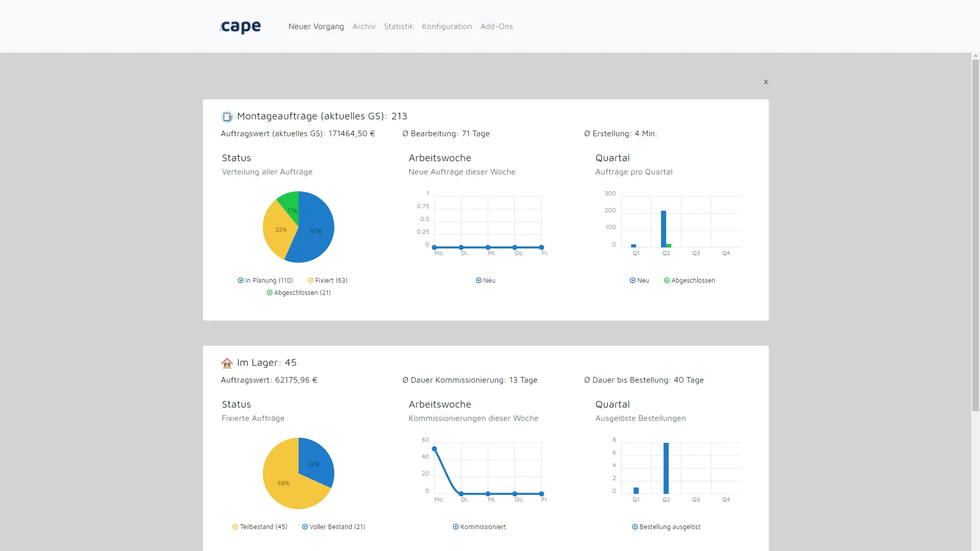980x551 pixels.
Task: Toggle the Teilbestand (45) legend entry
Action: (260, 527)
